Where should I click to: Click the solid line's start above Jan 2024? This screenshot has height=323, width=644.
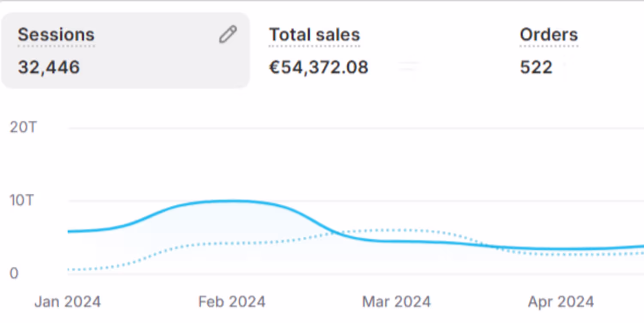click(70, 232)
